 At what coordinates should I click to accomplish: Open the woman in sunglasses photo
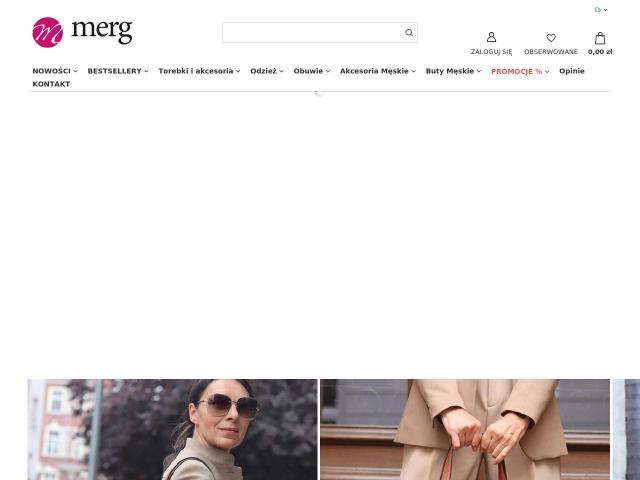(x=172, y=429)
